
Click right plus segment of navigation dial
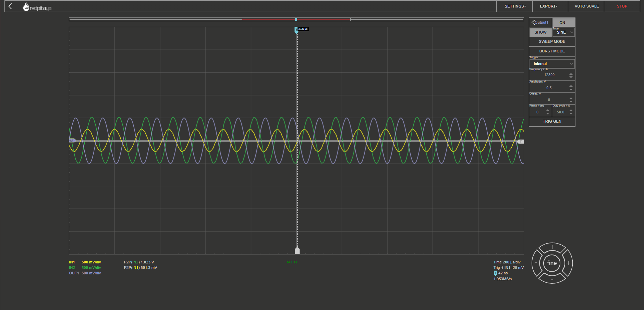568,263
